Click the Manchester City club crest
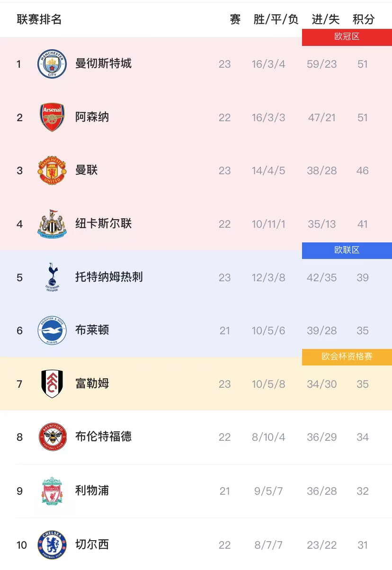The height and width of the screenshot is (570, 392). coord(52,64)
